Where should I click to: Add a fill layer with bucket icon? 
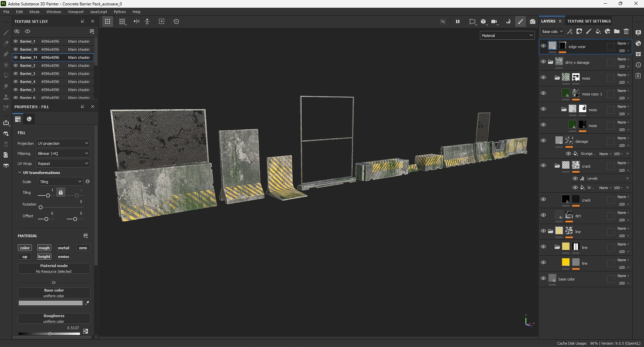(598, 31)
